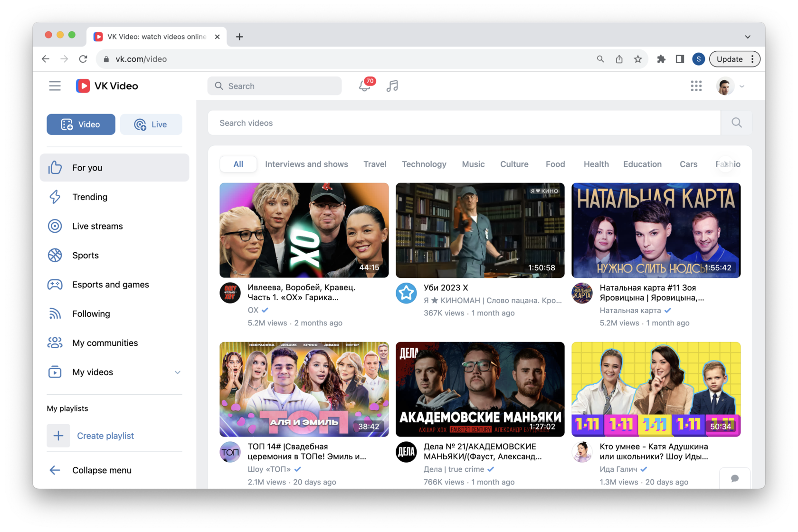Collapse the sidebar menu
798x532 pixels.
[101, 470]
